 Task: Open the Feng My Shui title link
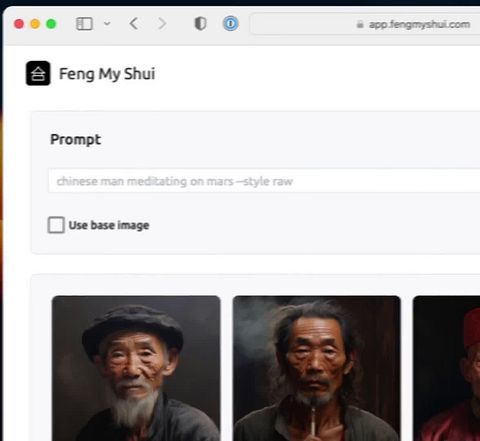[x=107, y=74]
